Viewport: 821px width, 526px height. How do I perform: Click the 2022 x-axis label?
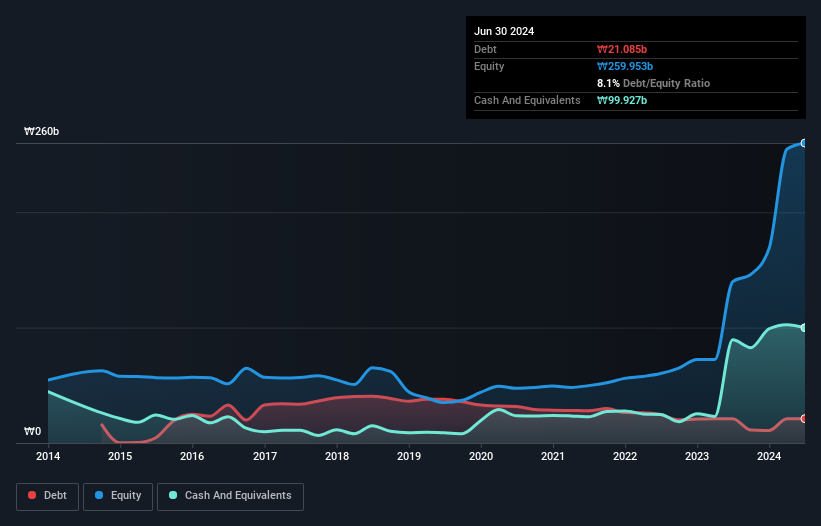[x=625, y=456]
